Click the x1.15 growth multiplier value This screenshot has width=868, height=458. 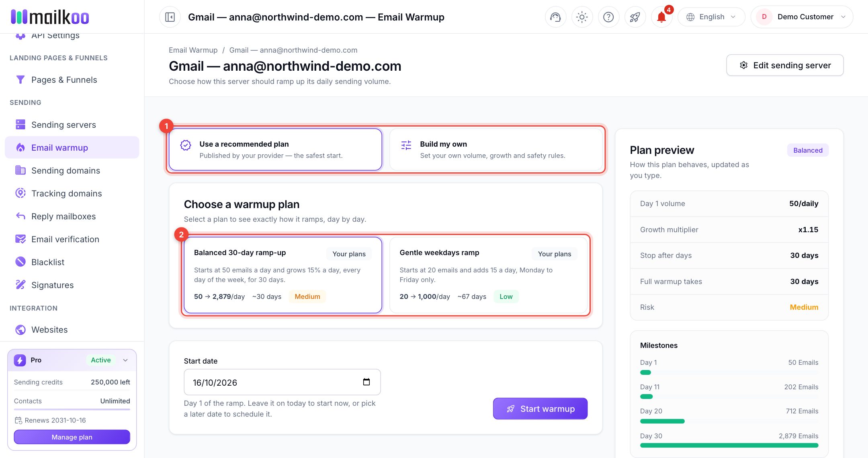pyautogui.click(x=808, y=229)
